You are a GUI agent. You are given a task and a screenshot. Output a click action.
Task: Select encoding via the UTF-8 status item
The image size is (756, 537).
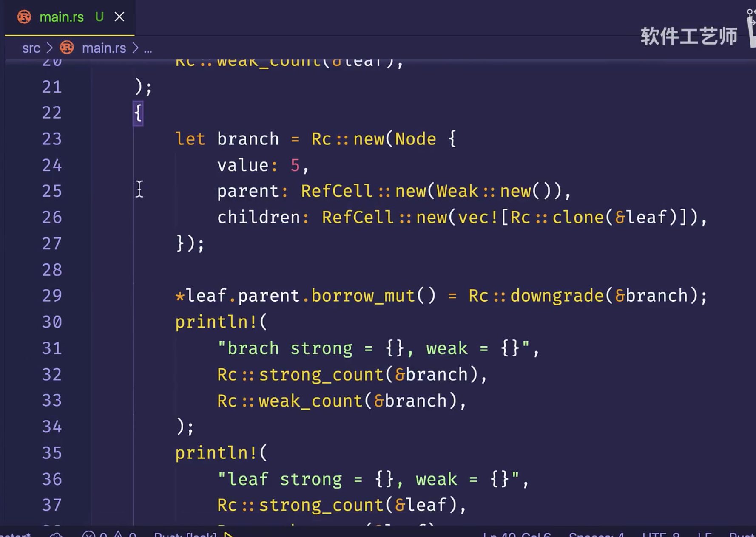click(660, 534)
